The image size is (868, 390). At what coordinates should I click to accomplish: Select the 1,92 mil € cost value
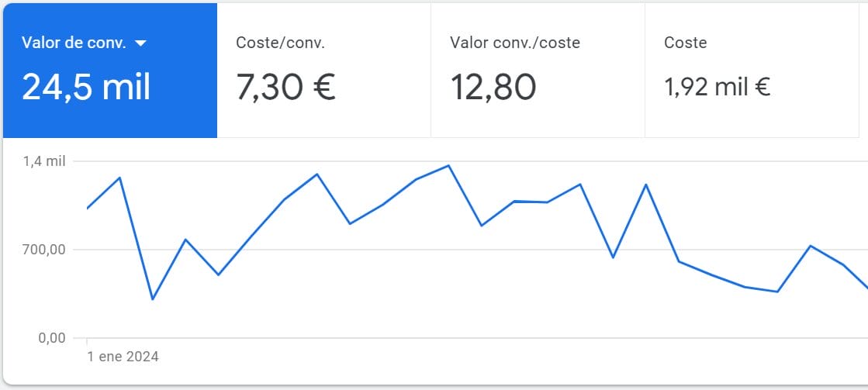pyautogui.click(x=717, y=88)
